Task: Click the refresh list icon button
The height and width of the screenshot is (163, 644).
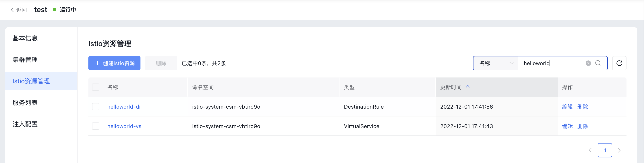Action: tap(619, 63)
